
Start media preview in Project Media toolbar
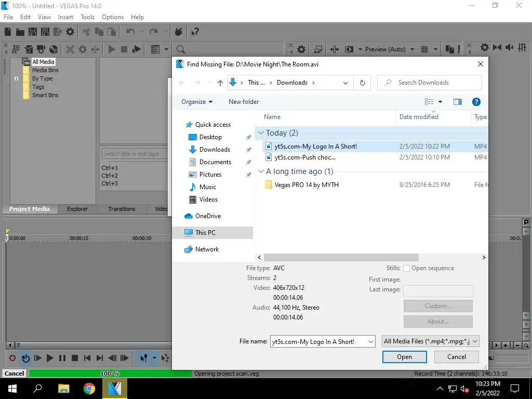point(112,49)
